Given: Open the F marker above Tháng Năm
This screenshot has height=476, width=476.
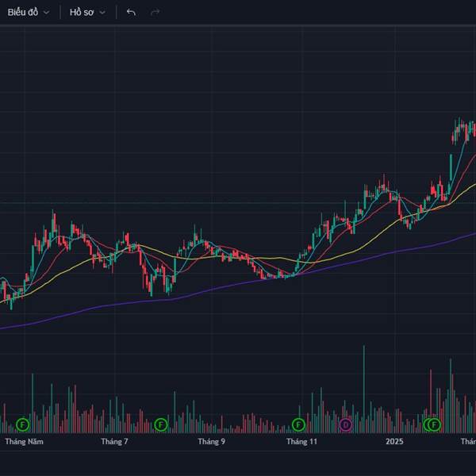Looking at the screenshot, I should coord(23,424).
